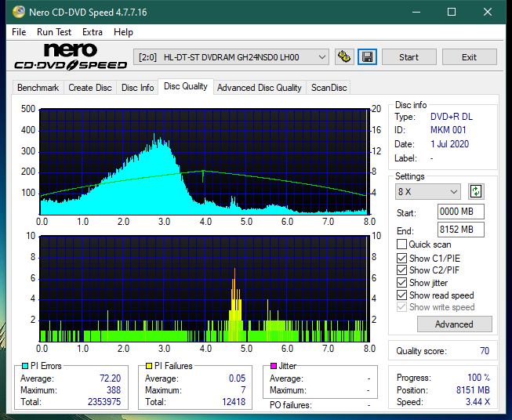The height and width of the screenshot is (420, 512).
Task: Click the PI Failures graph area
Action: pyautogui.click(x=205, y=288)
